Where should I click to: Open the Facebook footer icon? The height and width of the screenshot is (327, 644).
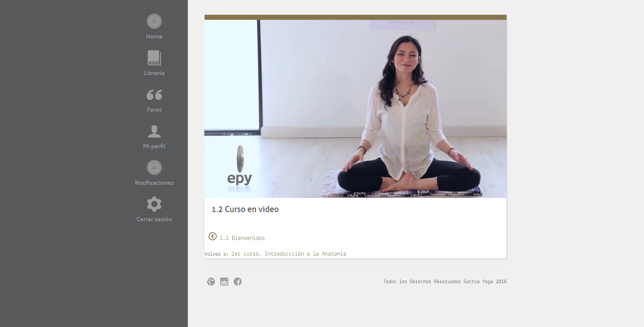[237, 281]
